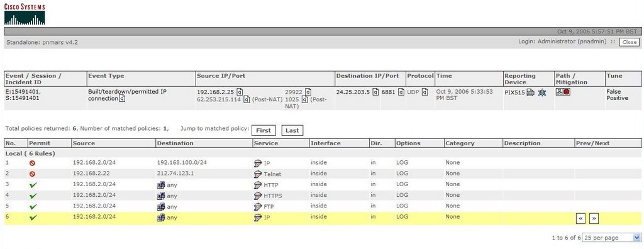
Task: Click query icon beside post-NAT port 1025
Action: point(304,99)
